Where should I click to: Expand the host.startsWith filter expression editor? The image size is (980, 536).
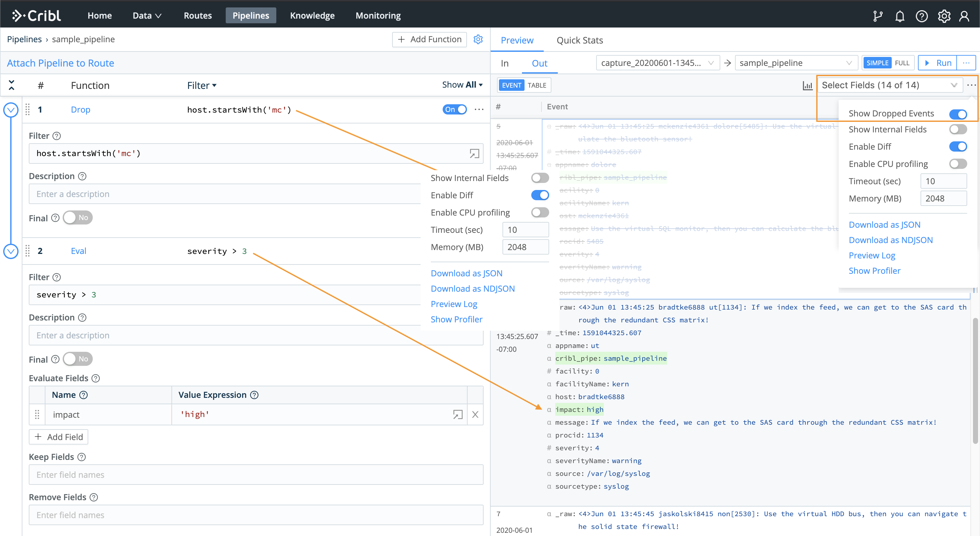[474, 153]
